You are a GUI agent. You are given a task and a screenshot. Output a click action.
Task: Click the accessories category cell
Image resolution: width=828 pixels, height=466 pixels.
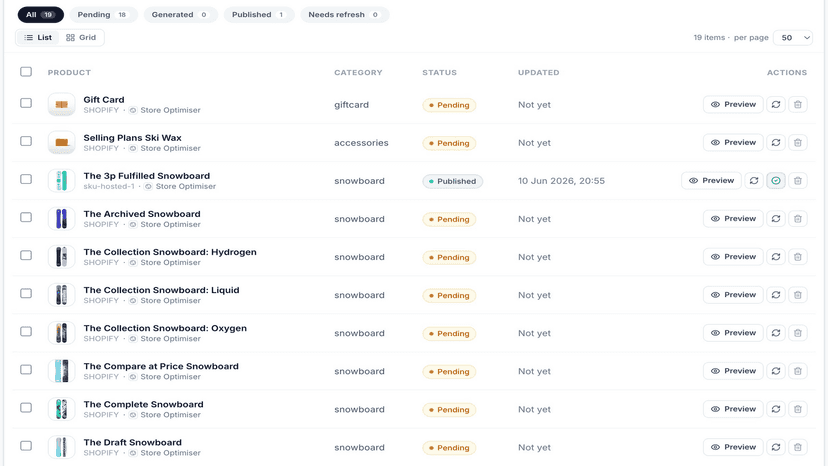pyautogui.click(x=361, y=143)
